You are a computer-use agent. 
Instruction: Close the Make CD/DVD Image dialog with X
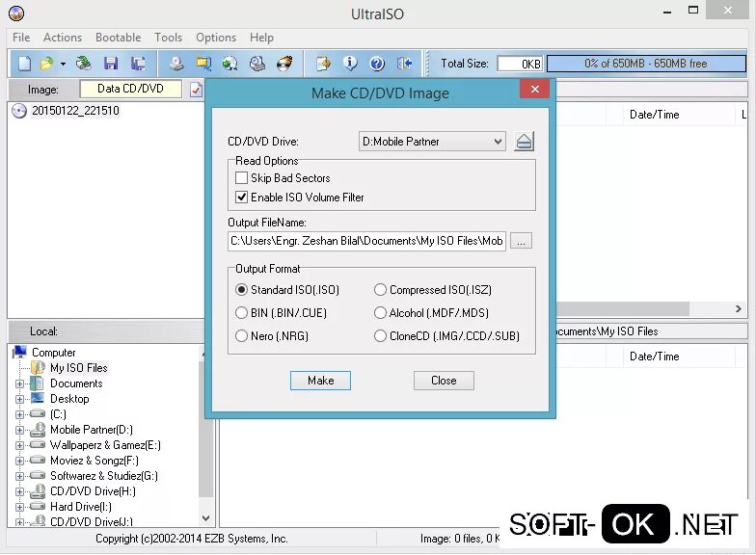534,89
